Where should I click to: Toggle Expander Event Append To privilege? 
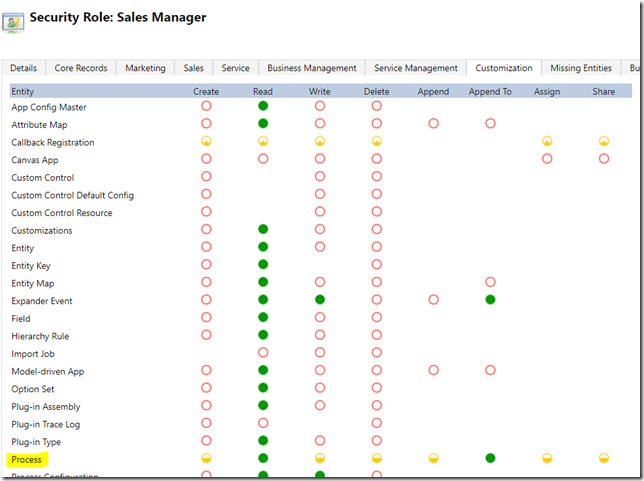(490, 300)
